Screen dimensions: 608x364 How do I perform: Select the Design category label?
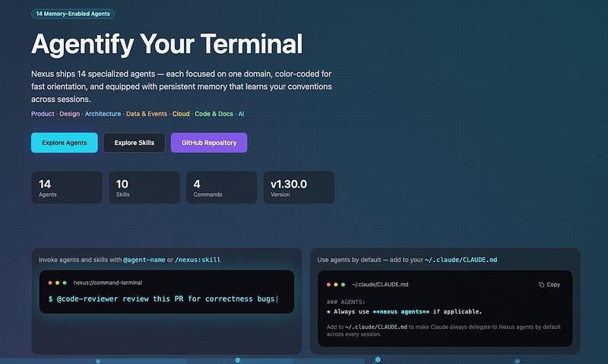coord(69,113)
